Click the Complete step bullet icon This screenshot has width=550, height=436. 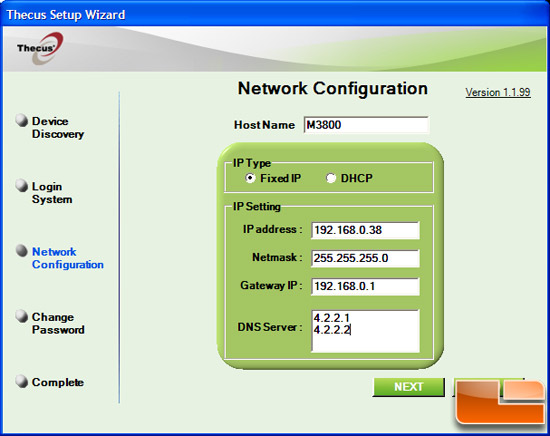pyautogui.click(x=22, y=381)
